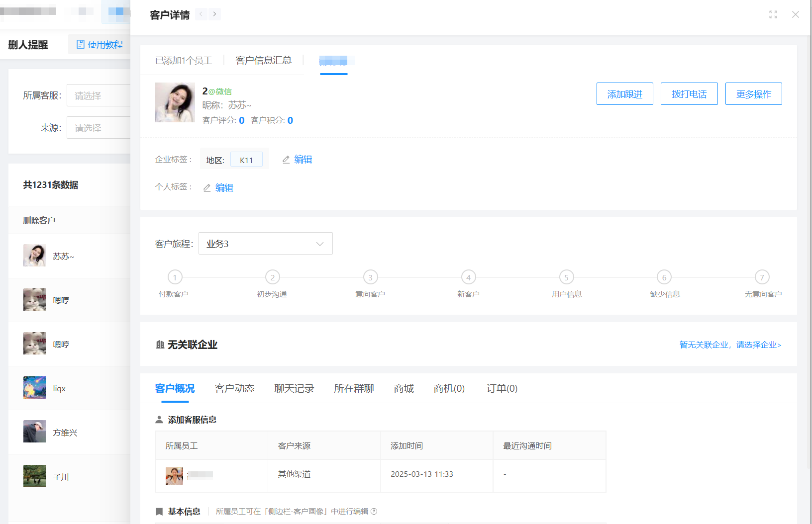Screen dimensions: 812x524
Task: Switch to 聊天记录 tab
Action: [x=294, y=388]
